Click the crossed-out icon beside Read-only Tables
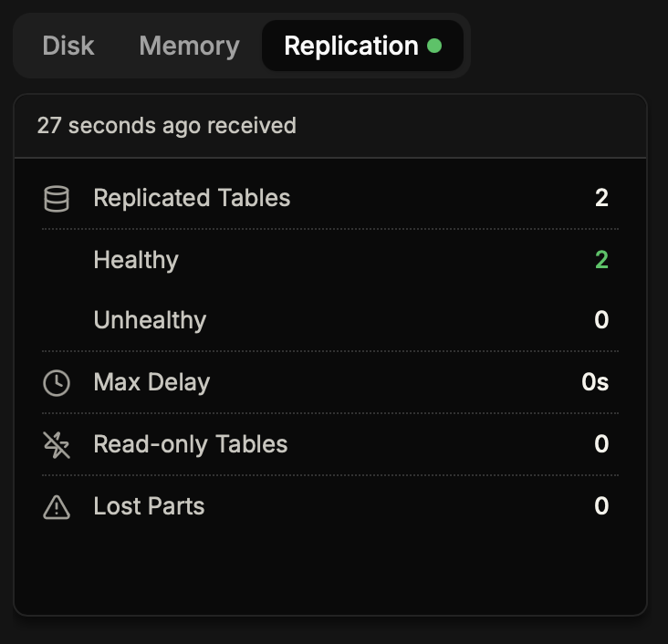668x644 pixels. click(x=57, y=445)
